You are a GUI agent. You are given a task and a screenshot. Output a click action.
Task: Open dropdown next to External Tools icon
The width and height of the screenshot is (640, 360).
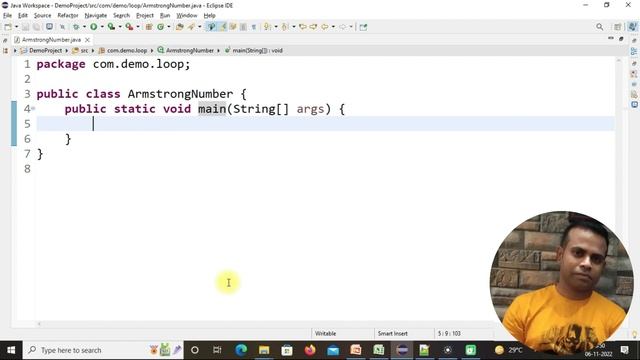[x=138, y=27]
